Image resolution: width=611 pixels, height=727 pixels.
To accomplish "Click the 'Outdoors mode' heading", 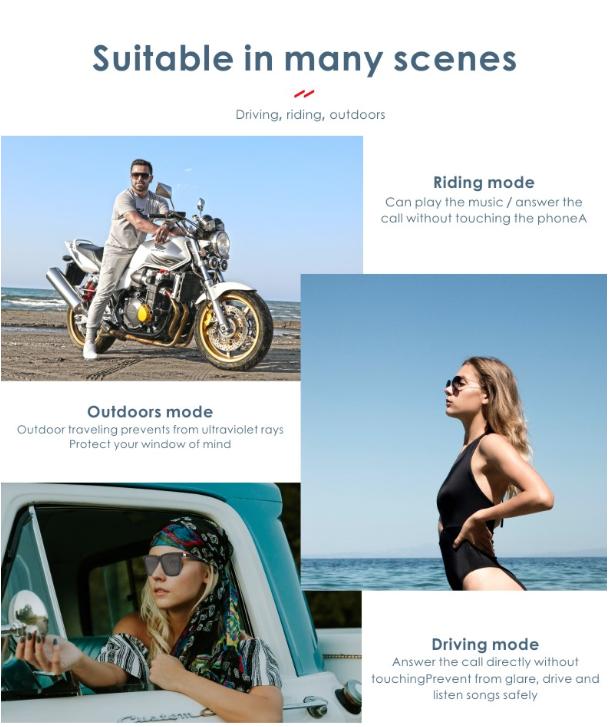I will coord(150,411).
